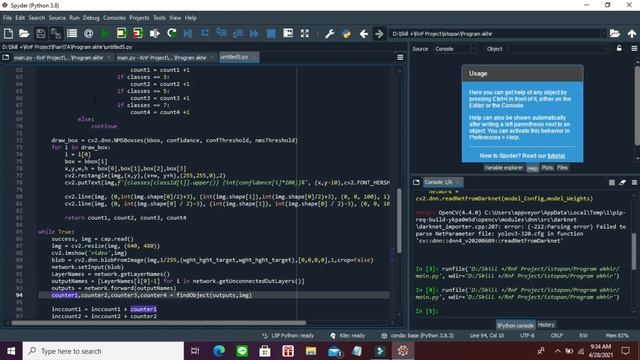Viewport: 640px width, 360px height.
Task: Toggle the Help pane lock icon
Action: click(x=619, y=49)
